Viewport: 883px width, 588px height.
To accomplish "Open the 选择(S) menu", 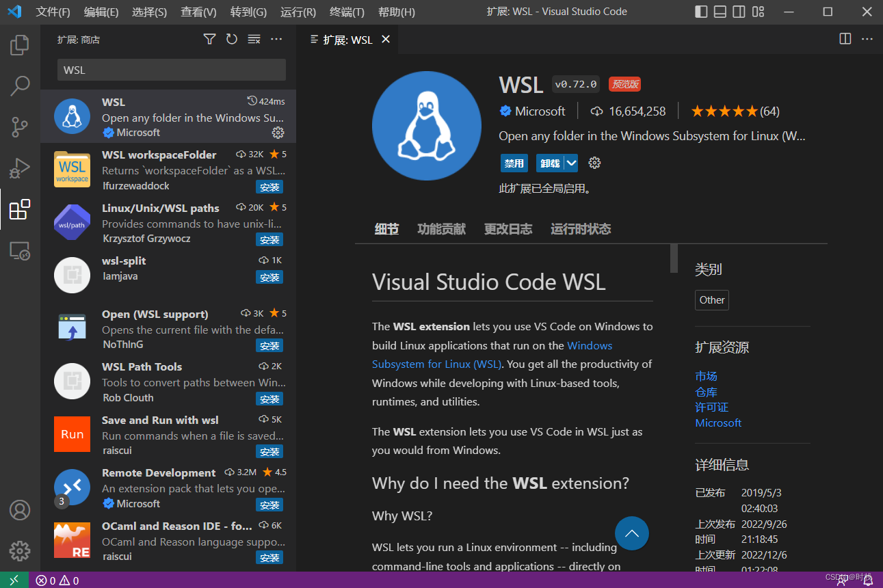I will pyautogui.click(x=149, y=12).
